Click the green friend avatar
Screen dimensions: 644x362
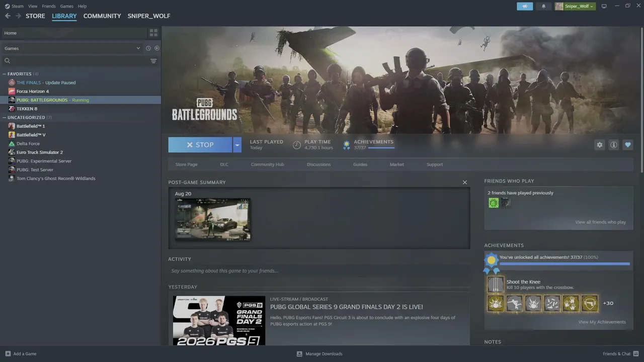point(494,203)
